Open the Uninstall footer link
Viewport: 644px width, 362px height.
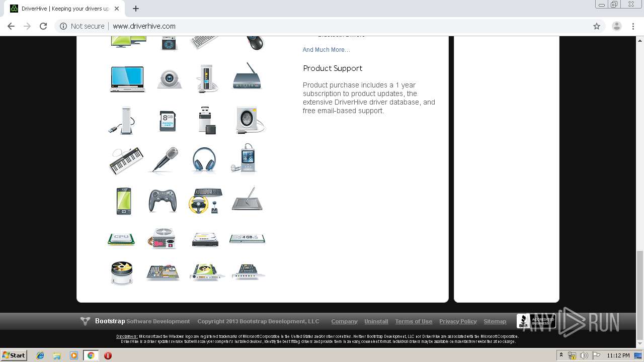point(376,321)
